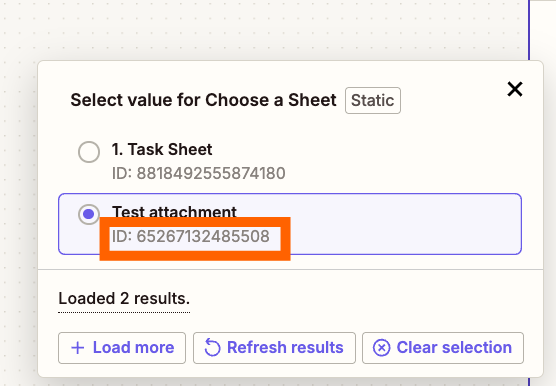Load more sheet results
This screenshot has width=556, height=386.
pos(122,348)
